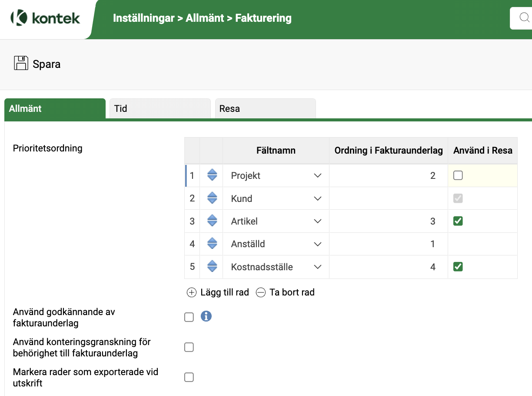This screenshot has width=532, height=396.
Task: Enable Använd i Resa for Projekt
Action: pos(458,175)
